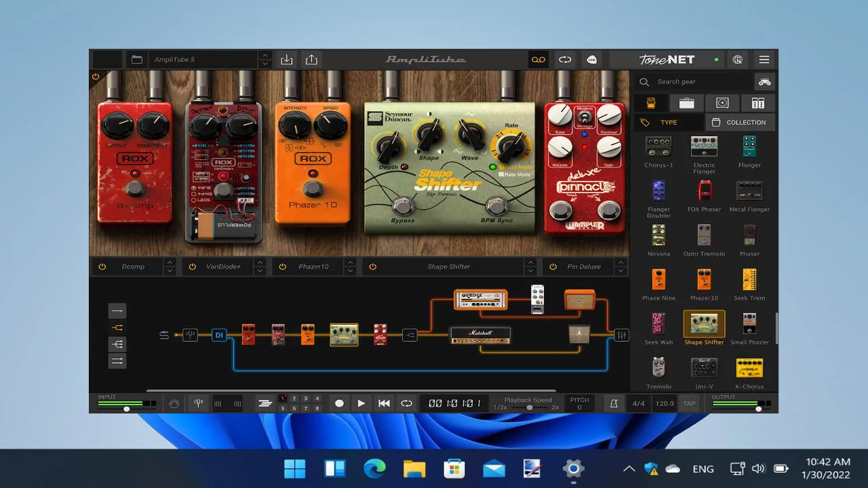Switch to the stomp pedals gear tab
The width and height of the screenshot is (868, 488).
point(651,103)
